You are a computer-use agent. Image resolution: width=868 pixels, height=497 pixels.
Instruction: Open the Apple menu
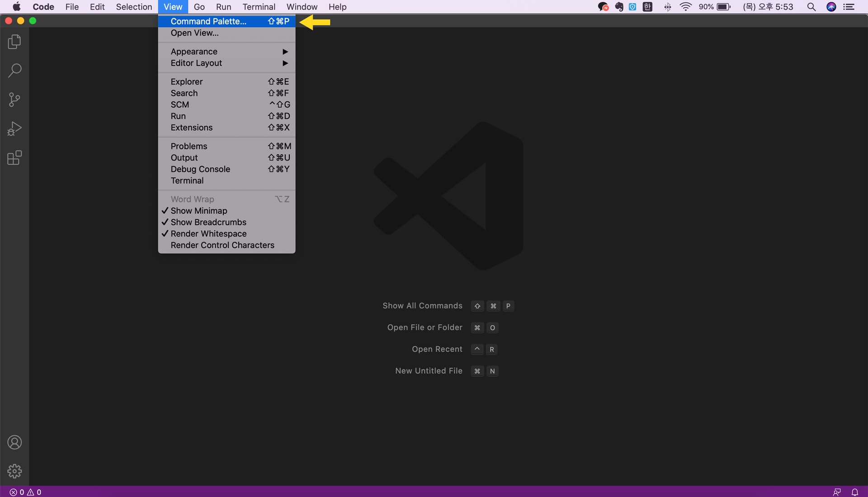click(x=16, y=7)
